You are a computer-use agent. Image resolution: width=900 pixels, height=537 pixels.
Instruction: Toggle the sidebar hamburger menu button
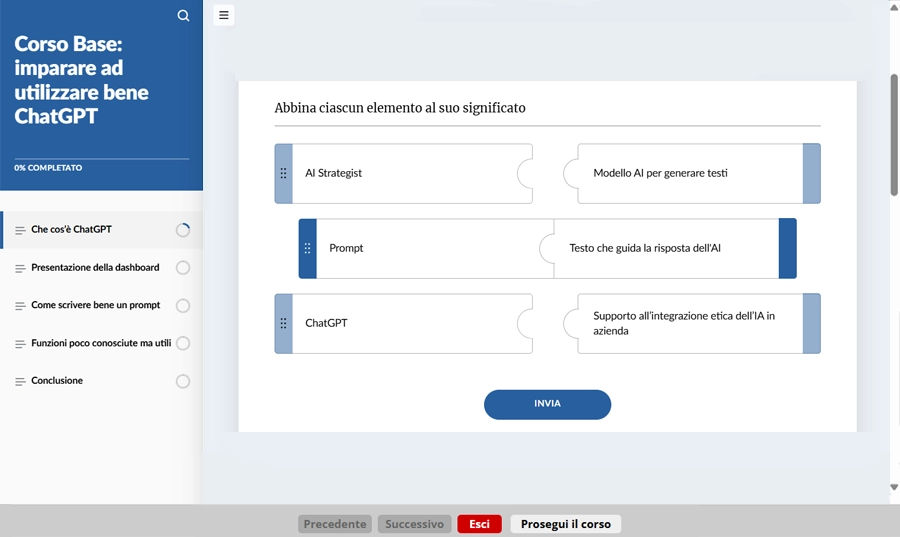tap(224, 15)
